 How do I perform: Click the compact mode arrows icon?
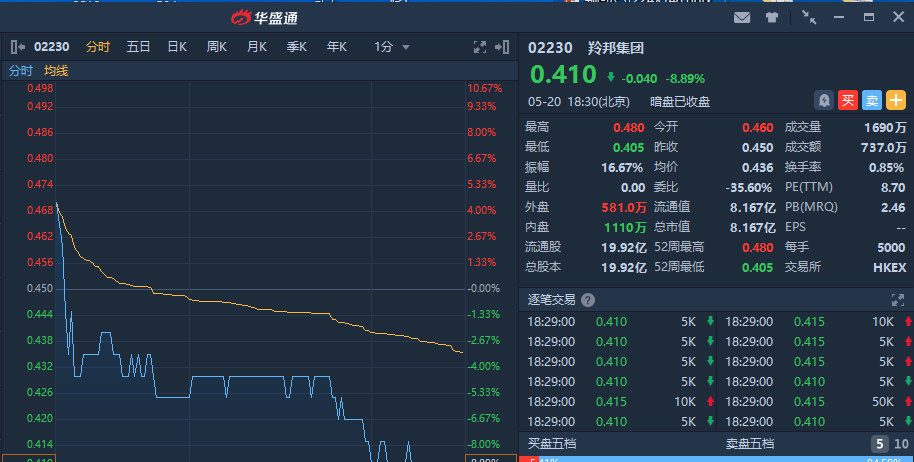808,17
